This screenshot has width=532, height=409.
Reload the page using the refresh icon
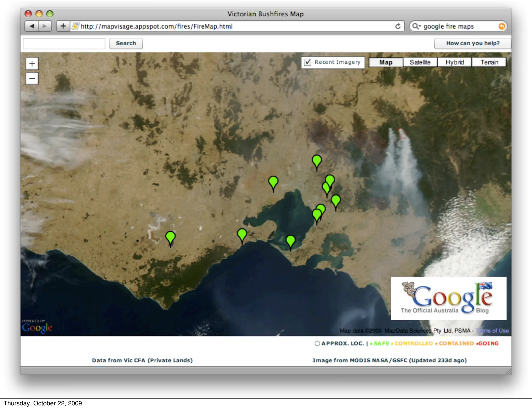click(398, 26)
